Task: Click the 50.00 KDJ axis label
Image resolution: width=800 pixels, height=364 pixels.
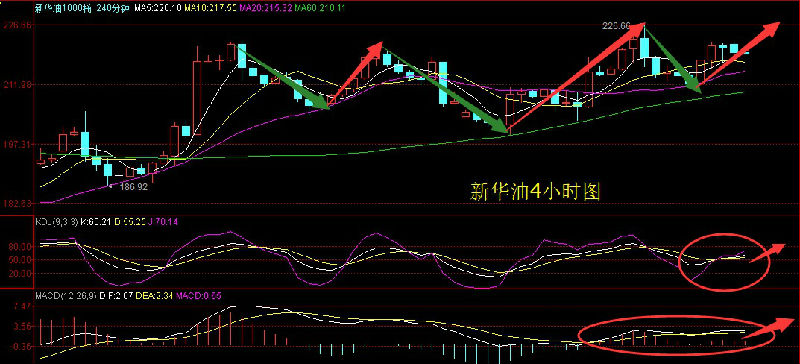Action: click(x=21, y=259)
